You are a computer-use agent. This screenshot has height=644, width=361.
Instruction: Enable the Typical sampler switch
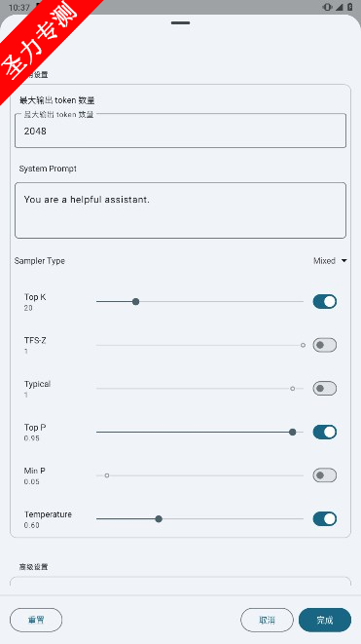[x=324, y=389]
